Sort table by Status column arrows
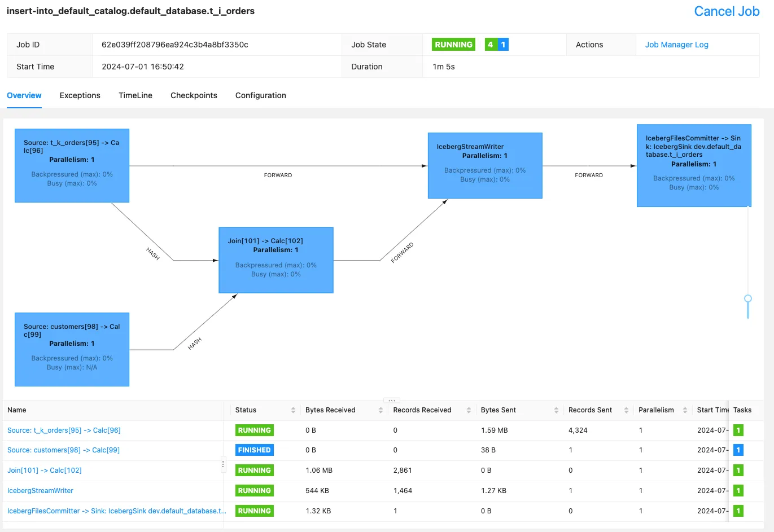This screenshot has height=532, width=774. tap(293, 410)
